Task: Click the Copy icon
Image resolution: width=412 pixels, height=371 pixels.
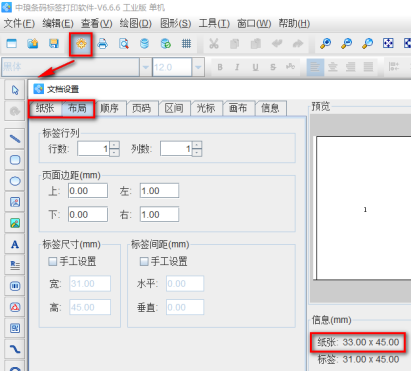Action: pyautogui.click(x=235, y=43)
